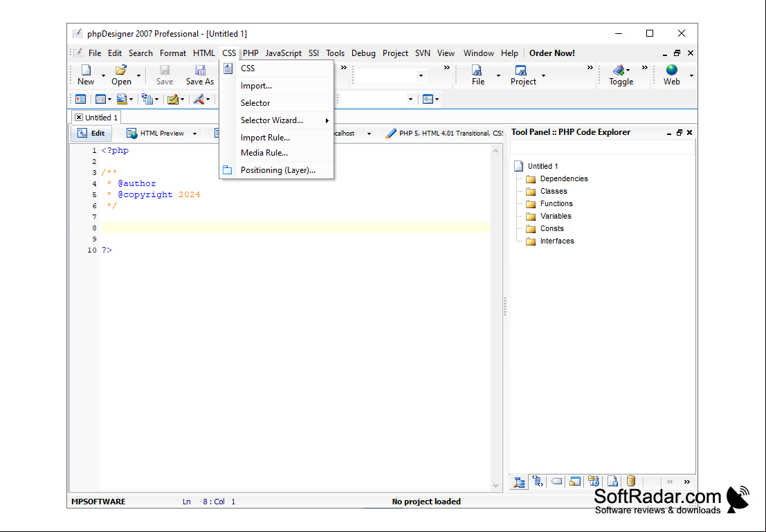The image size is (766, 532).
Task: Click the document-with-T icon in Tool Panel bottom bar
Action: pyautogui.click(x=612, y=481)
